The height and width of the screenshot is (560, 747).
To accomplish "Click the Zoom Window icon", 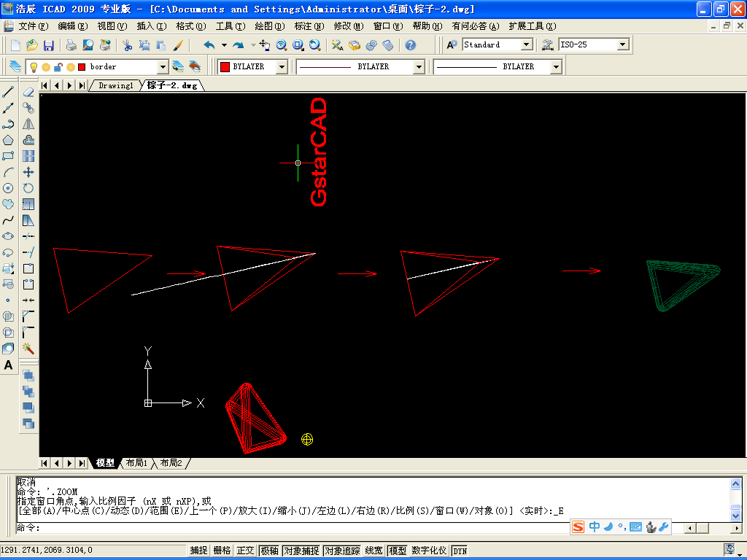I will coord(298,45).
